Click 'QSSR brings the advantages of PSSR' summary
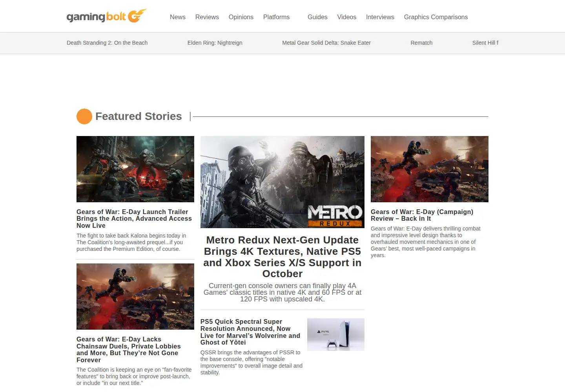Image resolution: width=565 pixels, height=392 pixels. (252, 363)
